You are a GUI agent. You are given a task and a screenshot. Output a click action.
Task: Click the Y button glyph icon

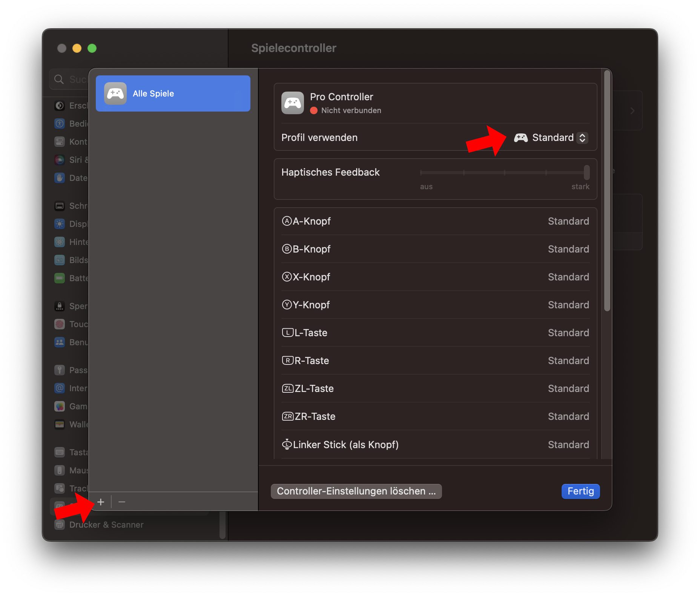pyautogui.click(x=287, y=305)
